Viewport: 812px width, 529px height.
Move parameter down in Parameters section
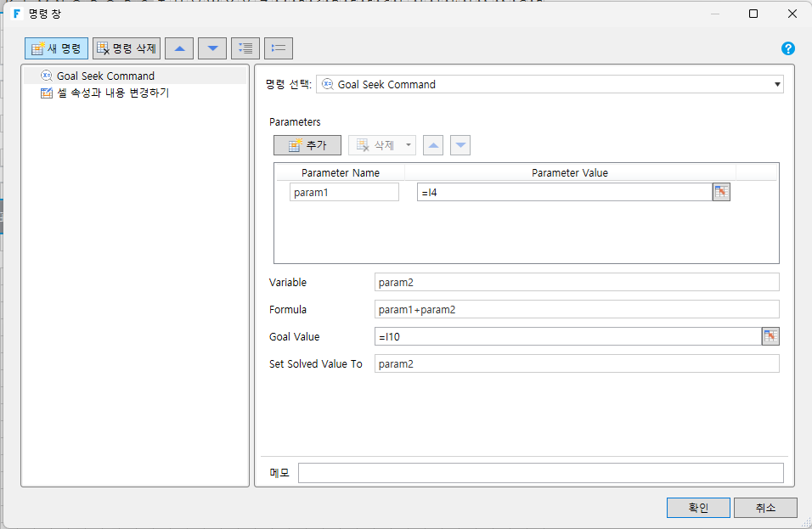460,145
